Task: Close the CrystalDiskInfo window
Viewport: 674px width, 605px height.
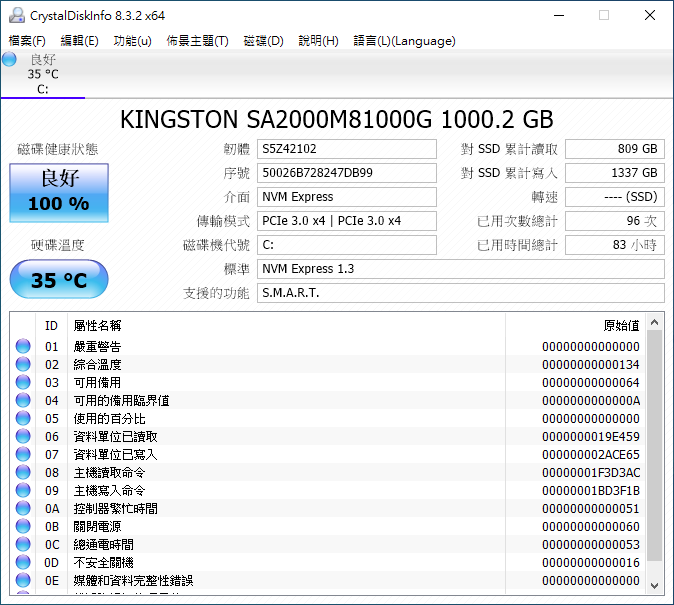Action: point(650,15)
